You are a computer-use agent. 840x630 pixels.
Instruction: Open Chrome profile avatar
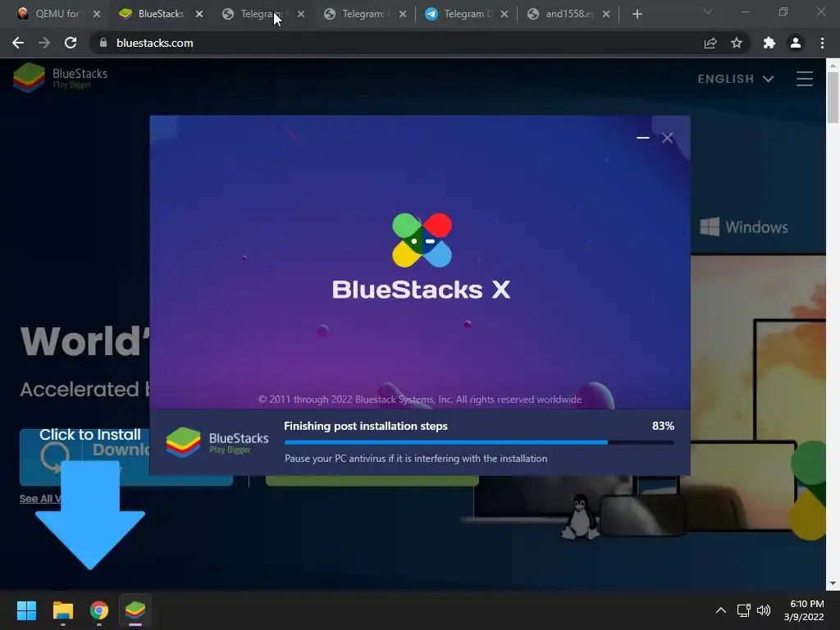(x=796, y=43)
